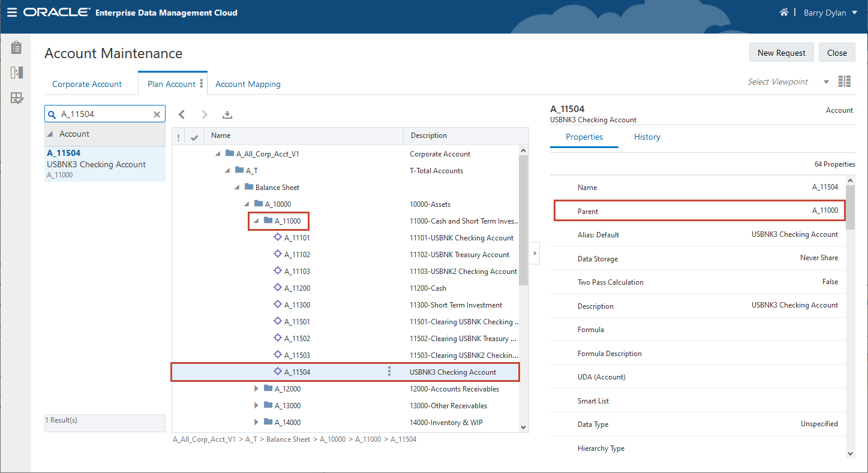Click the New Request button
The image size is (868, 473).
click(x=781, y=53)
